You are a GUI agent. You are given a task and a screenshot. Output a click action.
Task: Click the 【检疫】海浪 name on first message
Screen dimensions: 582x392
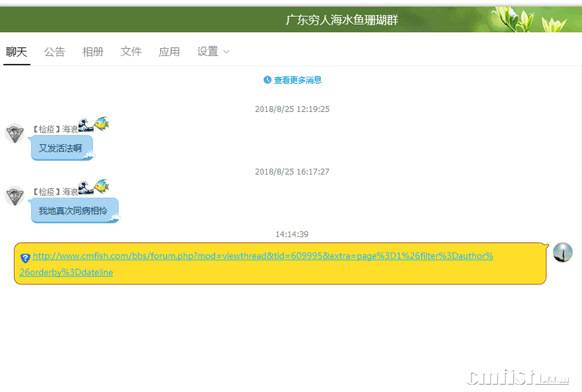pos(54,129)
